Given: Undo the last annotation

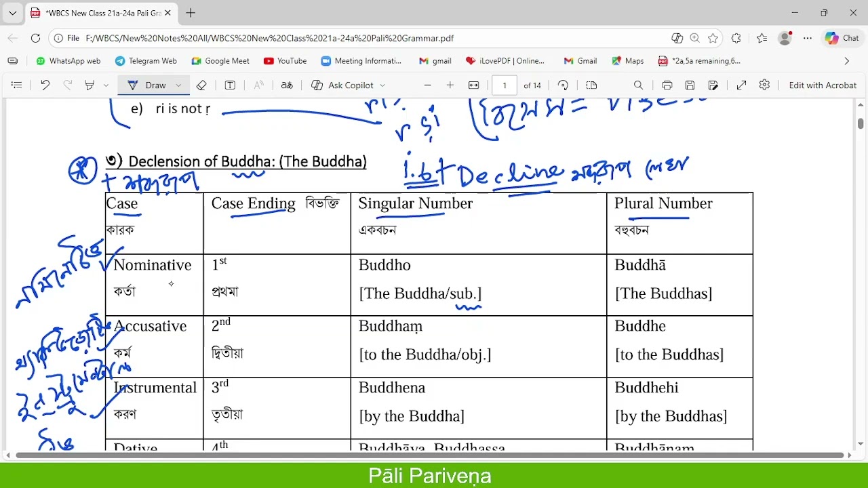Looking at the screenshot, I should click(x=45, y=85).
